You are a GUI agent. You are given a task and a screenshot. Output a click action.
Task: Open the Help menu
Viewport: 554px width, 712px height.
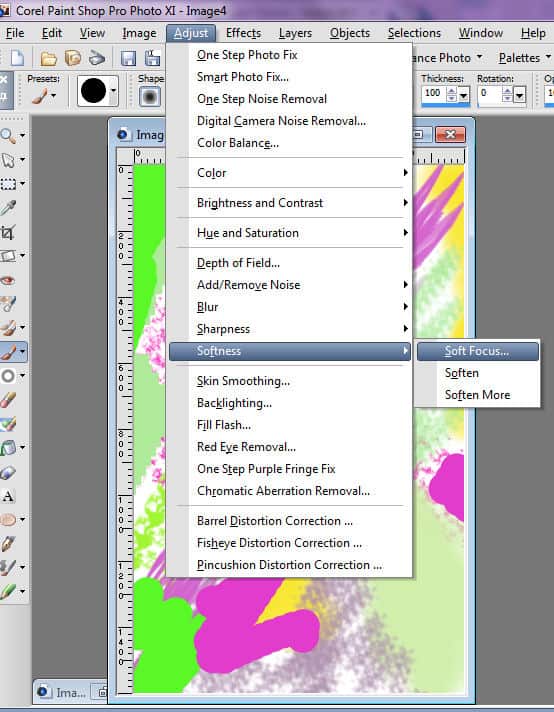[533, 33]
